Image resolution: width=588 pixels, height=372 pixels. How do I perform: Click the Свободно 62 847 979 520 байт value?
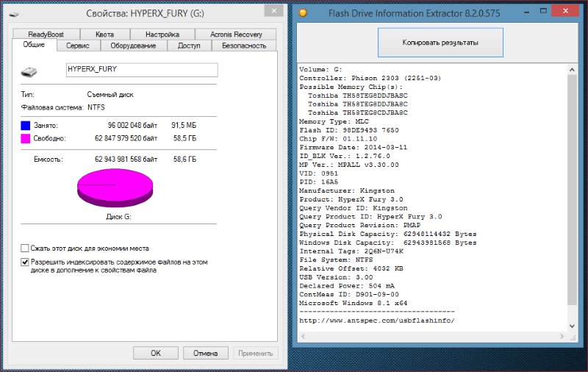click(126, 138)
